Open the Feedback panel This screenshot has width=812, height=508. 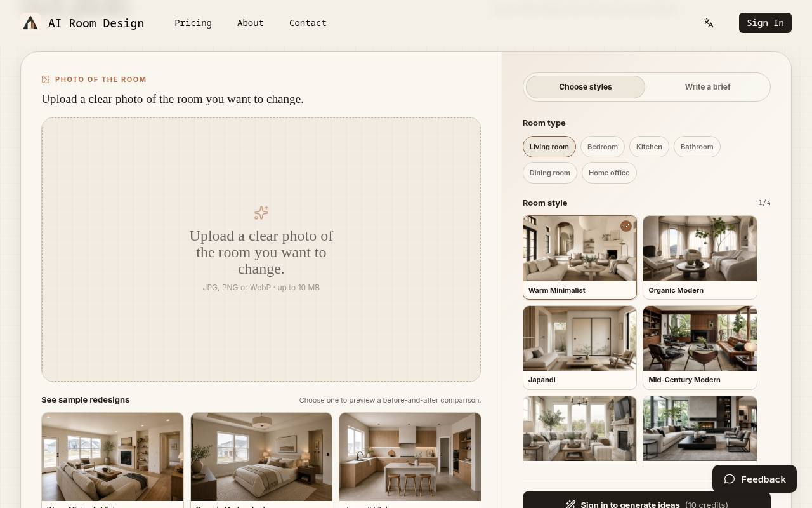tap(754, 479)
